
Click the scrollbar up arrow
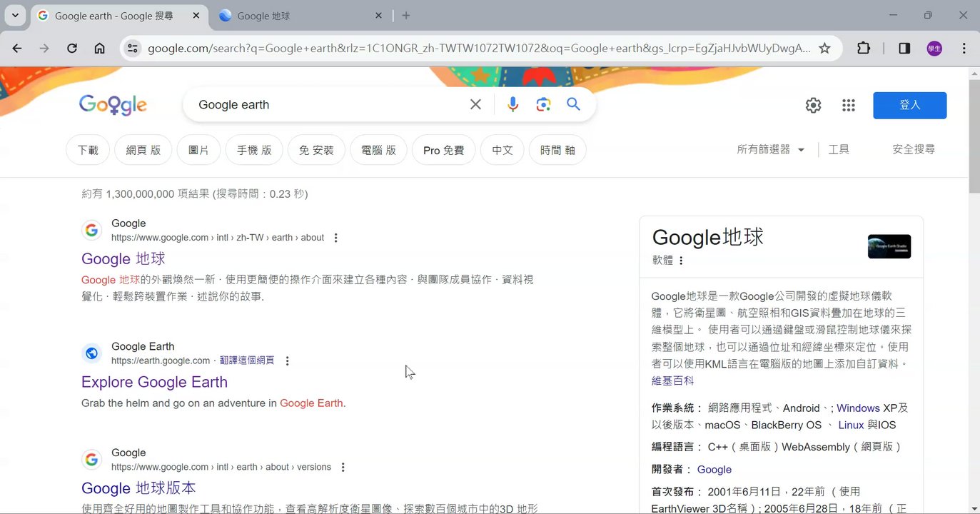pyautogui.click(x=974, y=74)
